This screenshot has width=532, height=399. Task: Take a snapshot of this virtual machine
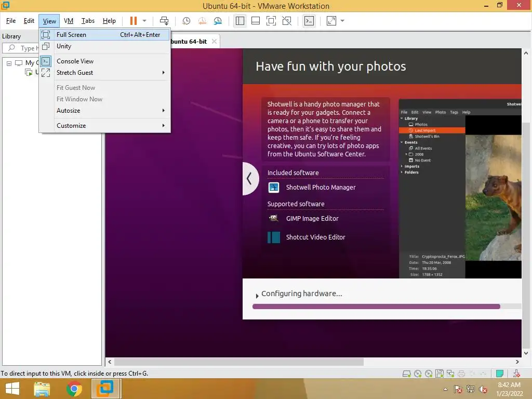click(187, 21)
